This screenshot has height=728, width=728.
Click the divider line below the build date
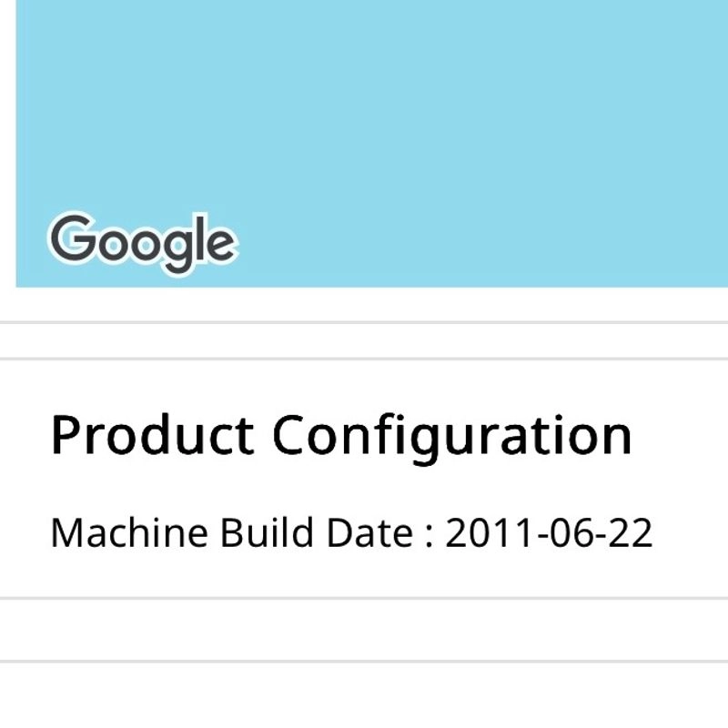[364, 598]
